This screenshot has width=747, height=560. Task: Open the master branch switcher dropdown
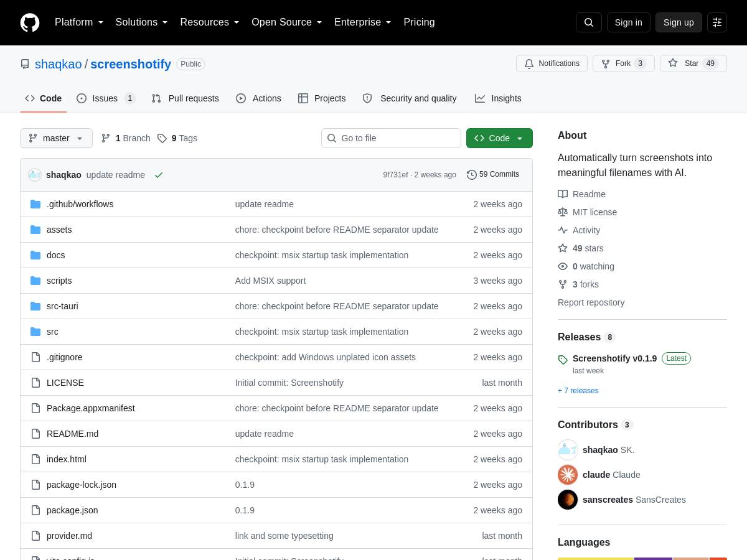coord(56,138)
